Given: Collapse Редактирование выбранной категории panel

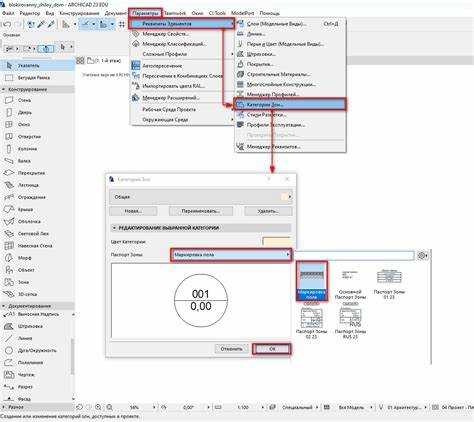Looking at the screenshot, I should [x=114, y=228].
